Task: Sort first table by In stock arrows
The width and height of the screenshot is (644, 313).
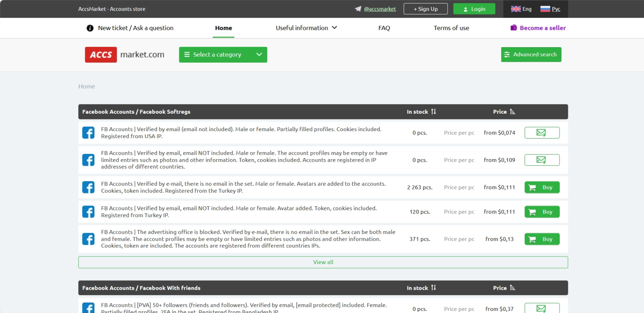Action: point(433,112)
